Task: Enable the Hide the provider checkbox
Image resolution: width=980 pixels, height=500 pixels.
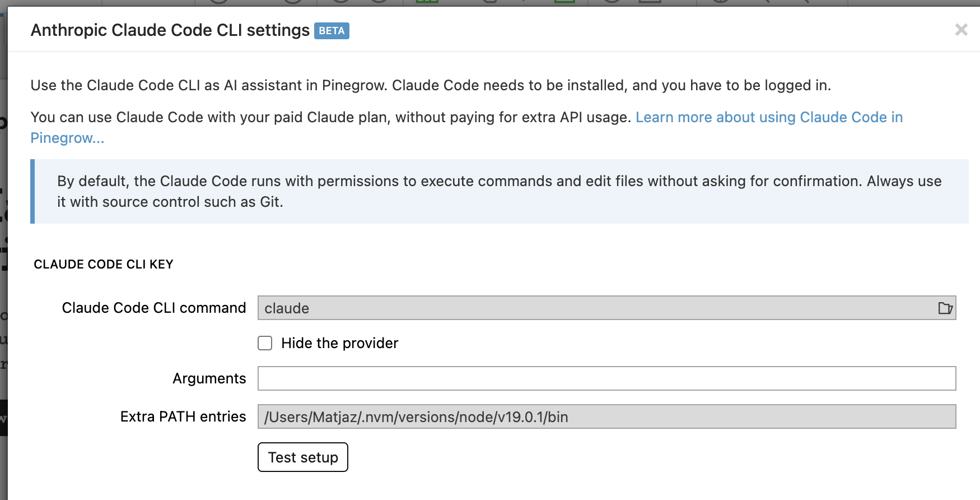Action: (x=265, y=343)
